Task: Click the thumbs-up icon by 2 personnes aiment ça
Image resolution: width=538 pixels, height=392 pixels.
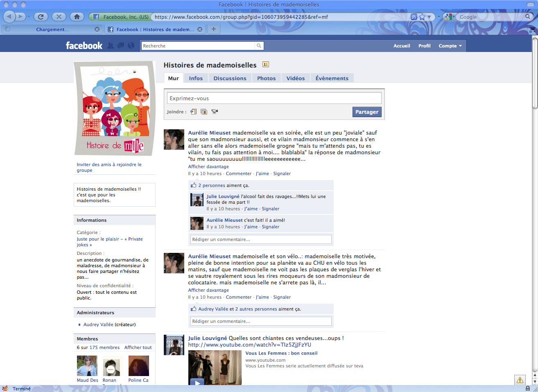Action: click(194, 185)
